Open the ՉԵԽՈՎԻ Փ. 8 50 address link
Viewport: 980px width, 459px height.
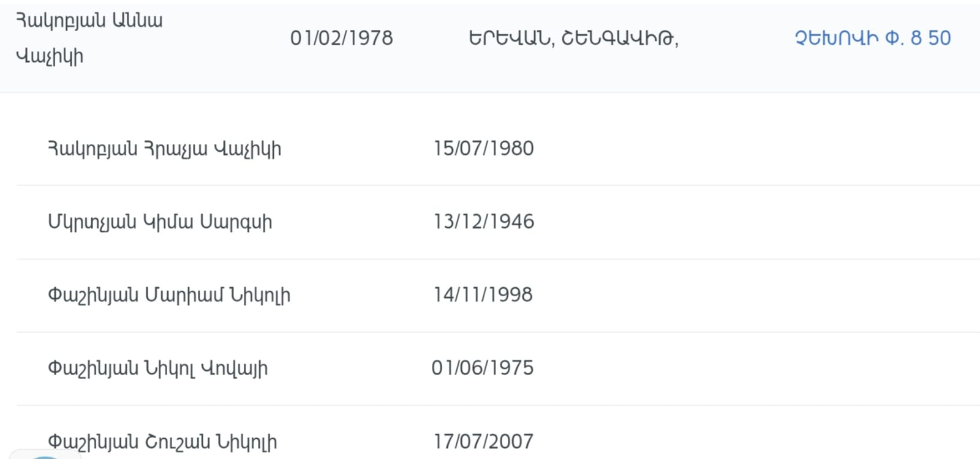(872, 39)
